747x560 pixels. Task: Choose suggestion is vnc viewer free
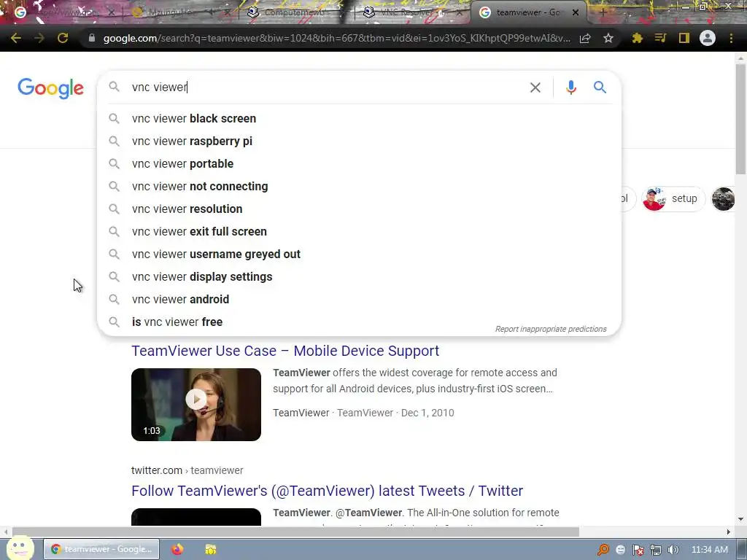359,322
